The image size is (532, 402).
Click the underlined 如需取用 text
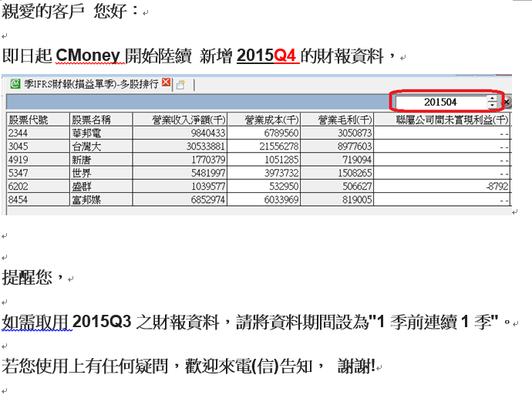[35, 322]
